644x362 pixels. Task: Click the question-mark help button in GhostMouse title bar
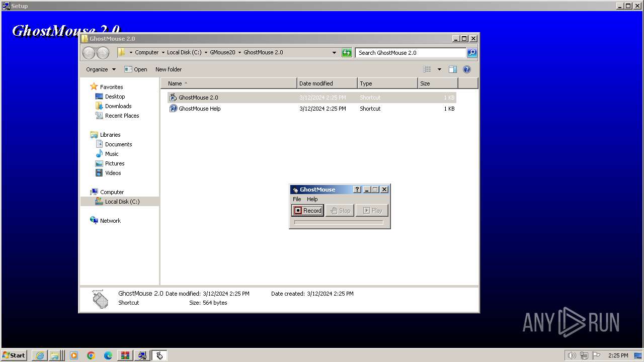point(357,190)
